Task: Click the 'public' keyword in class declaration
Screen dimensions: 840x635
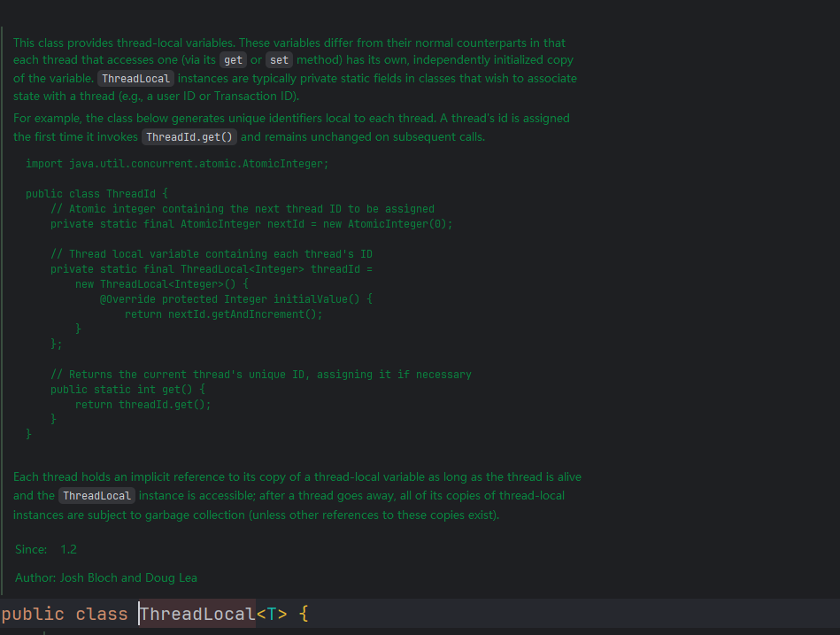Action: (33, 614)
